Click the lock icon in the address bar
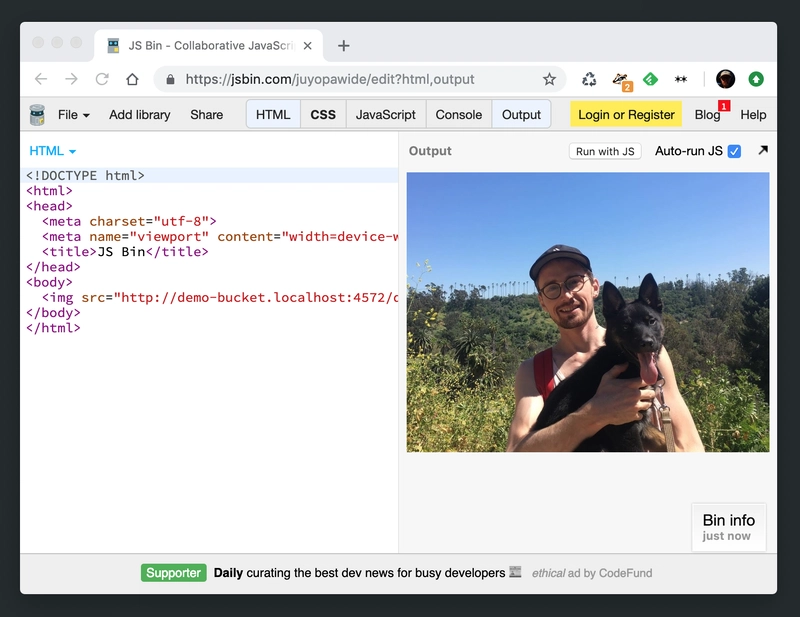 [x=170, y=80]
